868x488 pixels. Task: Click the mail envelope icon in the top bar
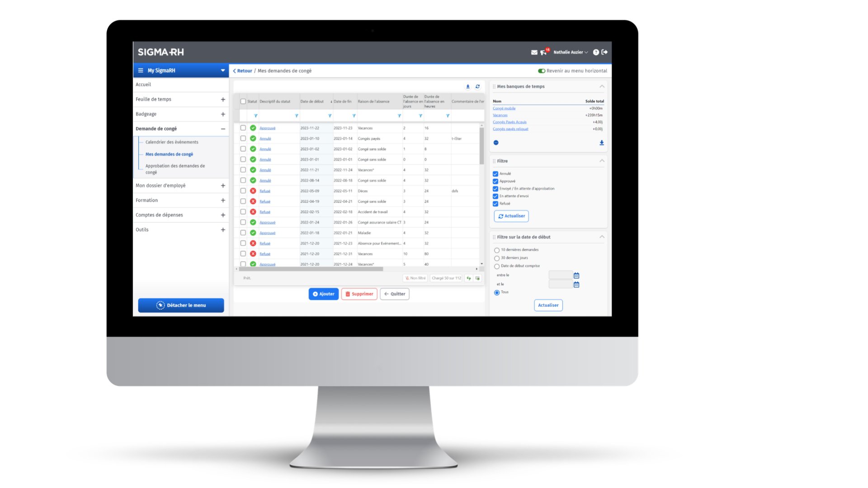click(533, 52)
